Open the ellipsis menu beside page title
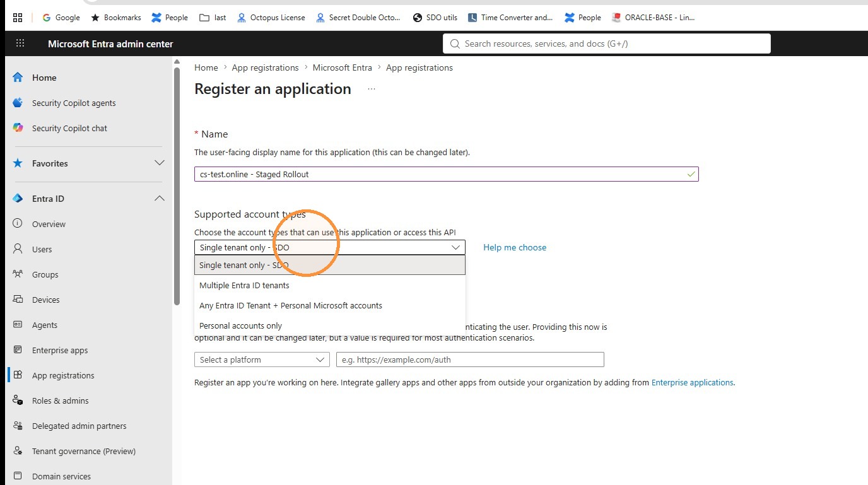Image resolution: width=868 pixels, height=485 pixels. tap(372, 89)
